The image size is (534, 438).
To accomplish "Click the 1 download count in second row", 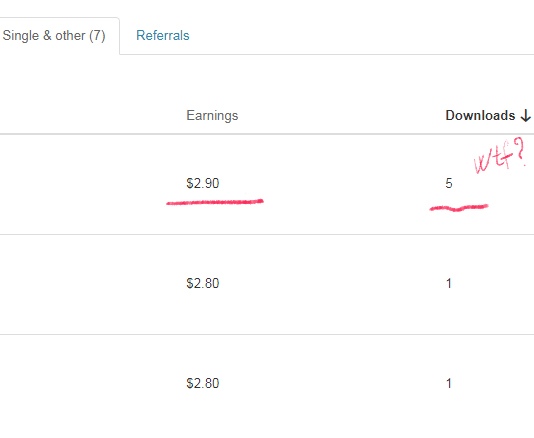I will pos(449,283).
